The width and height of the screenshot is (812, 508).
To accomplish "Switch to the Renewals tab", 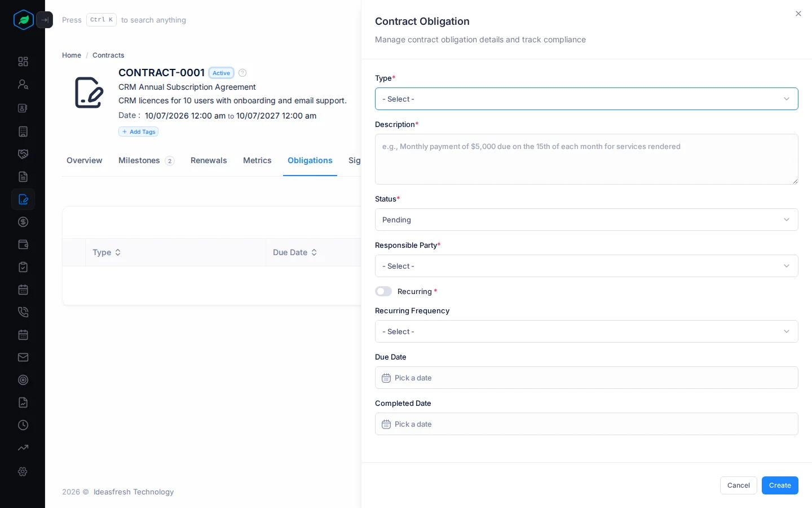I will click(x=209, y=160).
